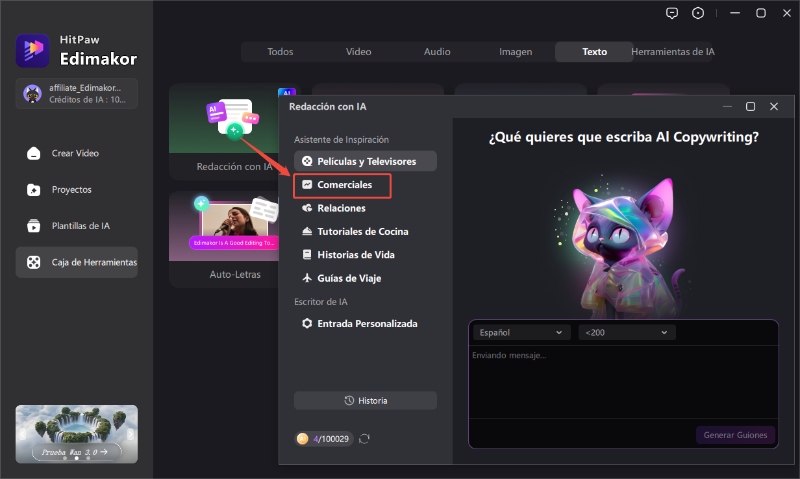This screenshot has width=800, height=479.
Task: Click the hexagon icon beside Entrada Personalizada
Action: pos(307,323)
